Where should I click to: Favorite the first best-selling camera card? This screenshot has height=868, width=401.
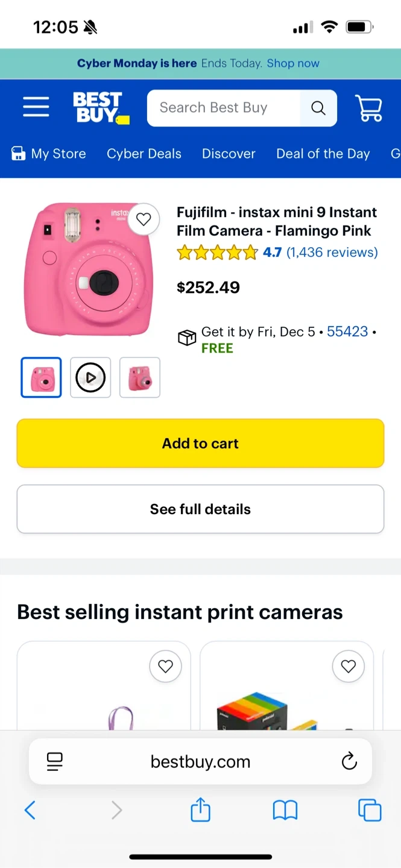pos(165,666)
